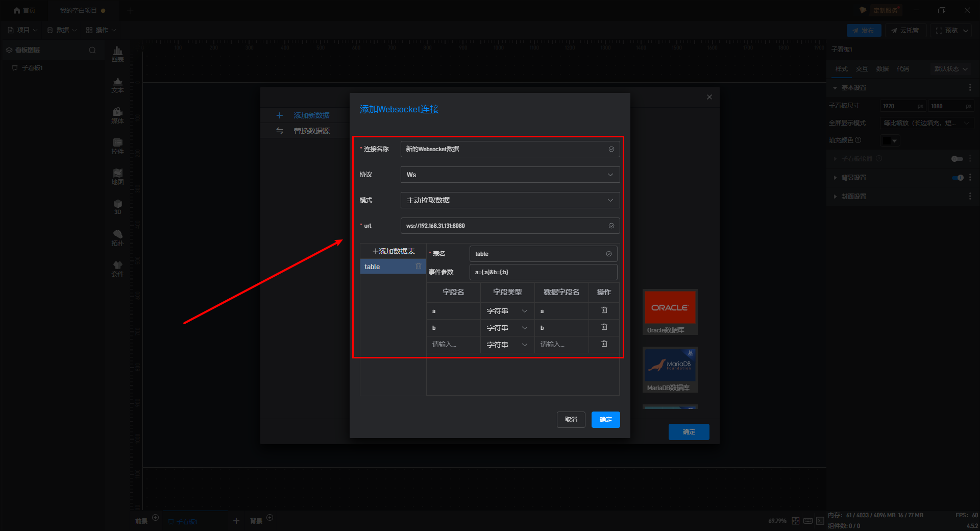Expand the 封面设置 section

tap(835, 197)
